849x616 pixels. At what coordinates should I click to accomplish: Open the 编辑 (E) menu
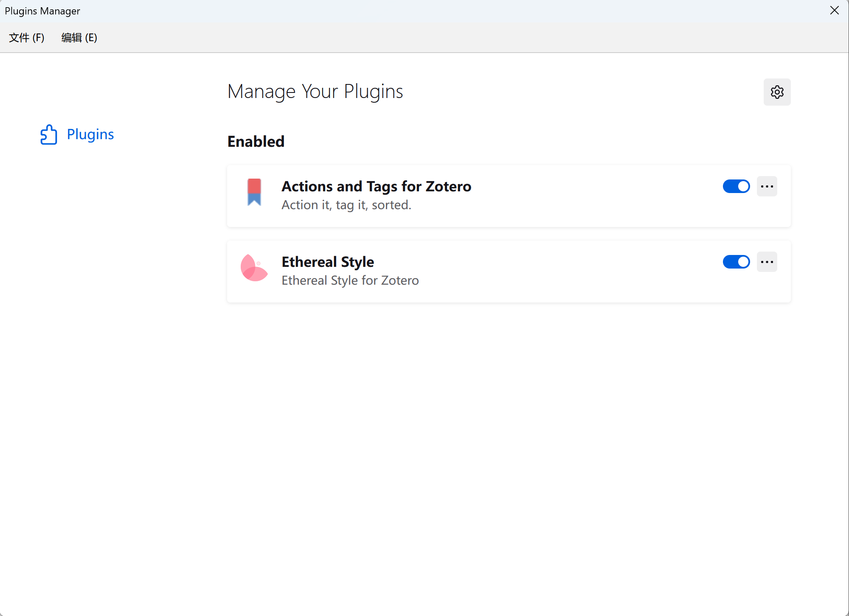point(79,38)
